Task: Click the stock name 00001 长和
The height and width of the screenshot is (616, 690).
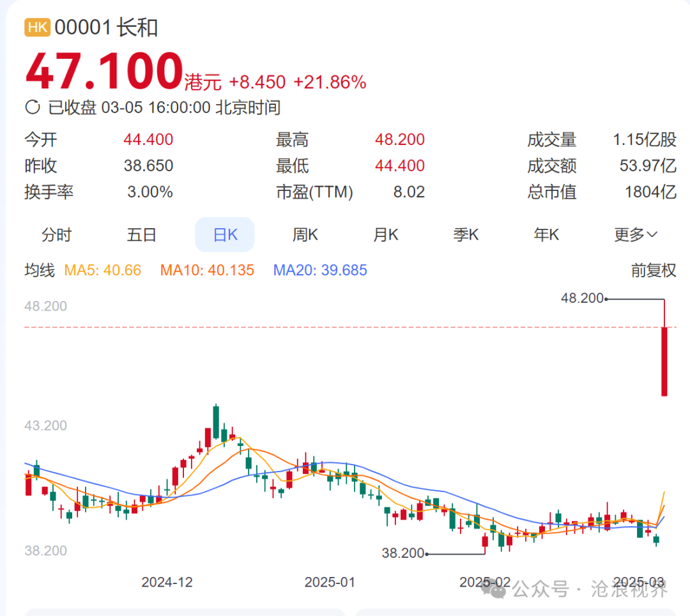Action: click(x=106, y=27)
